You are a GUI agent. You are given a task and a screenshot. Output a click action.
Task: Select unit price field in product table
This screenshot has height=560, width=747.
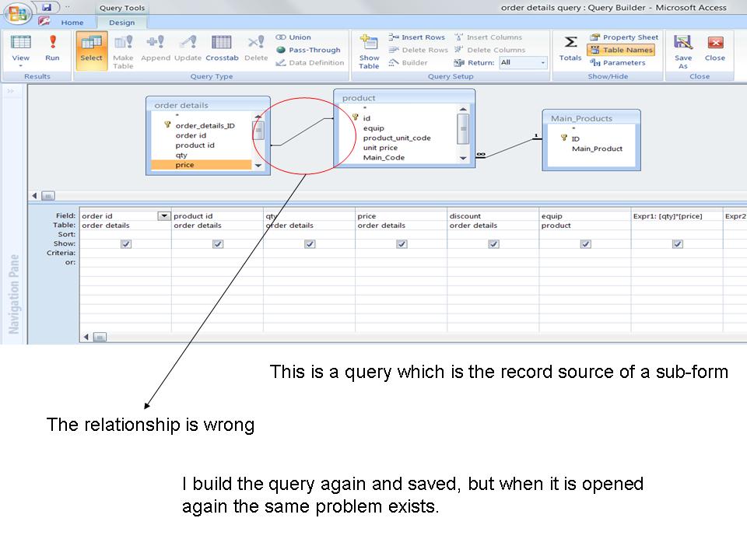(x=381, y=148)
